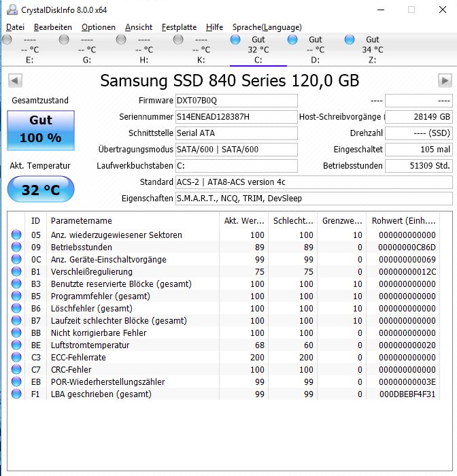Screen dimensions: 457x476
Task: Click status orb for Luftstromtemperatur BE
Action: coord(16,345)
